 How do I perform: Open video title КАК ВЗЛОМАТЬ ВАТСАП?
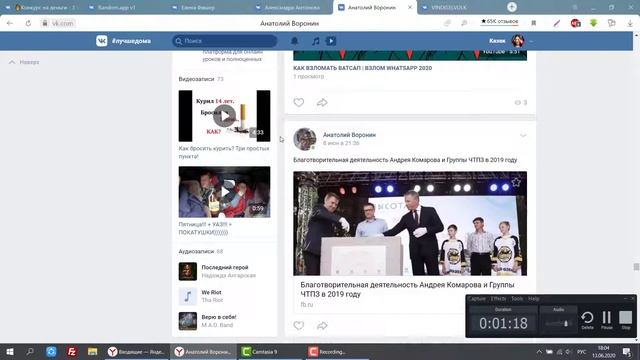pyautogui.click(x=362, y=68)
